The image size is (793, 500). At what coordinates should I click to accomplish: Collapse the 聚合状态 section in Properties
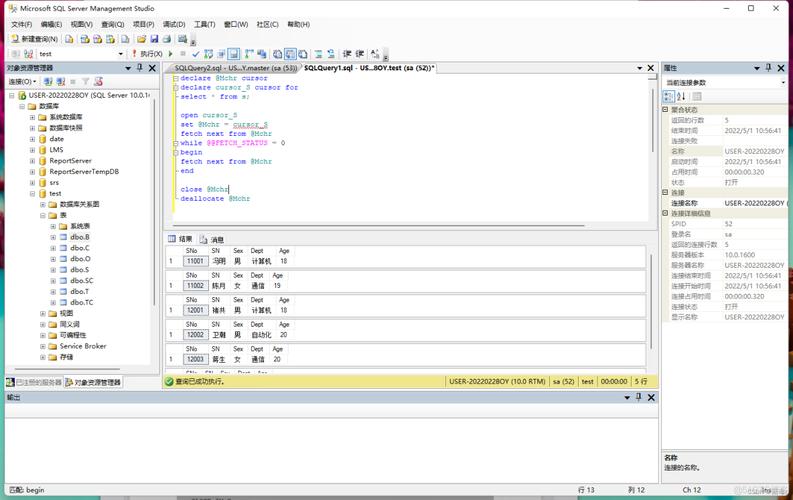pos(667,109)
